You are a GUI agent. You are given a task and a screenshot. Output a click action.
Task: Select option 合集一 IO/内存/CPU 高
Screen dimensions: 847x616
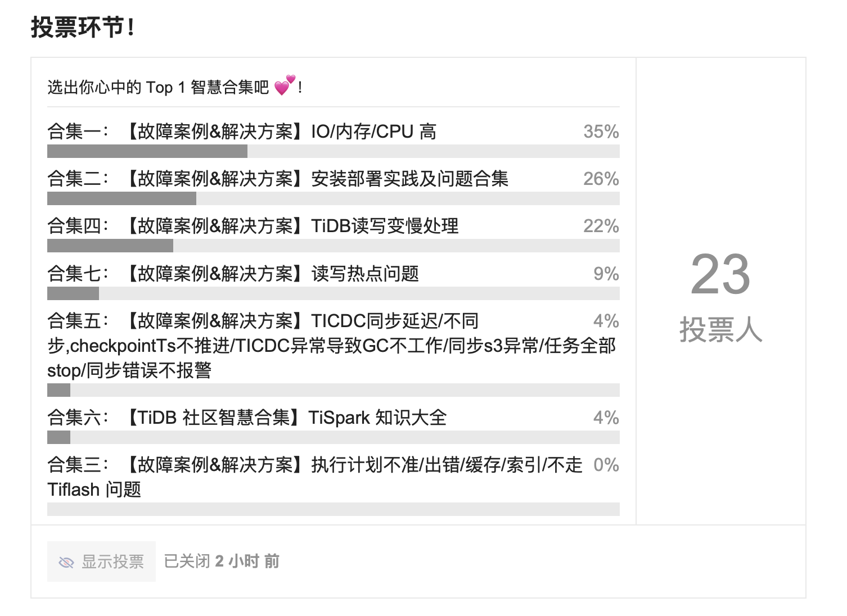(242, 132)
